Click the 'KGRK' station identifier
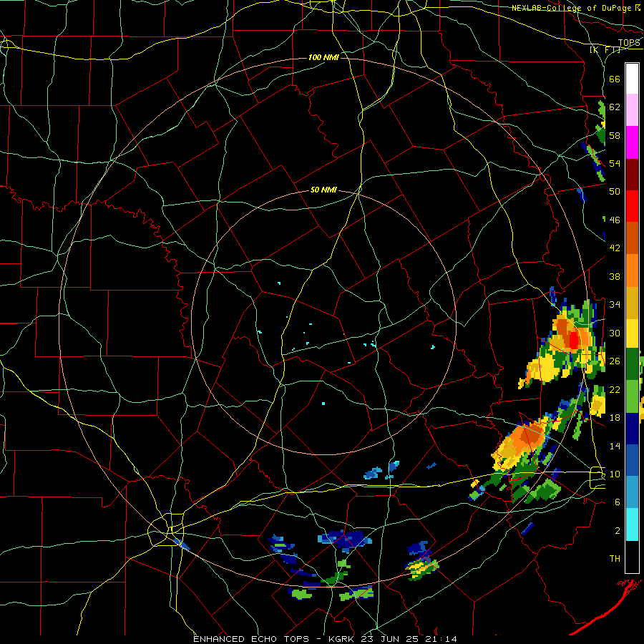 (343, 639)
